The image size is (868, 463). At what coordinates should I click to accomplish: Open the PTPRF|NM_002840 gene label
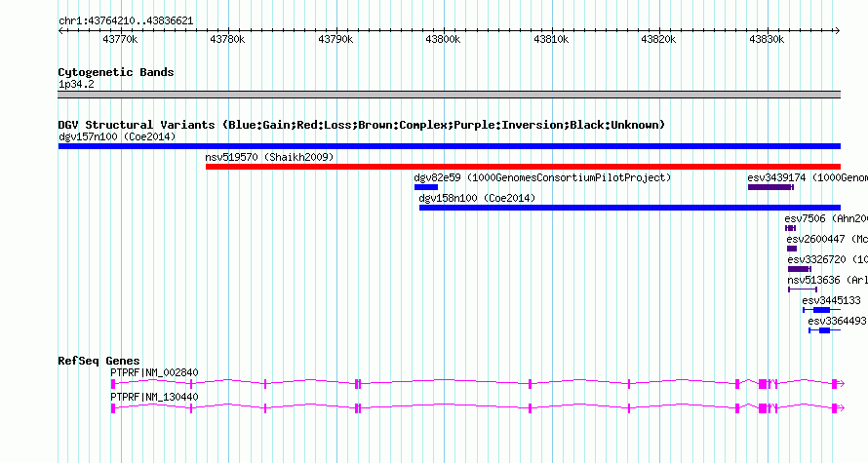(x=154, y=372)
